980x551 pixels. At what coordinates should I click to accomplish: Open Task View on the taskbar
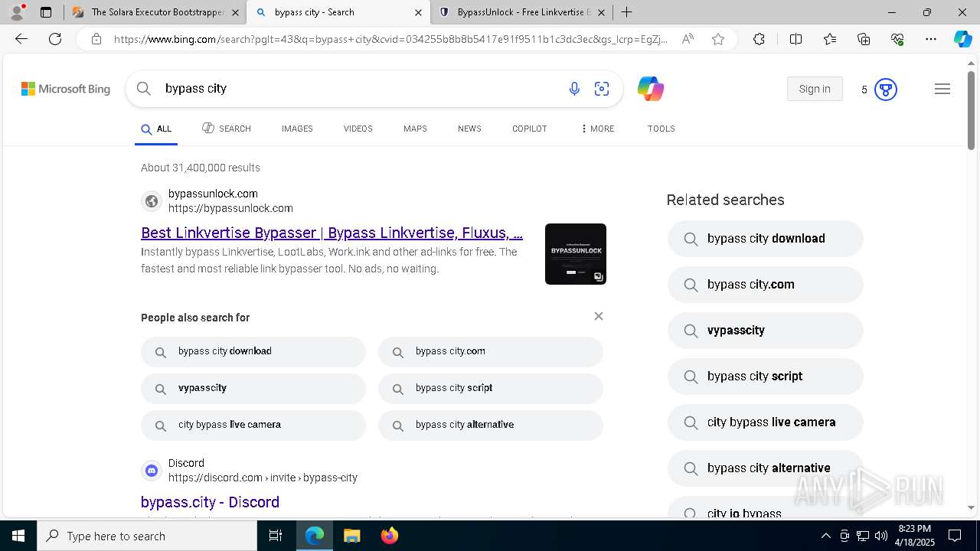(276, 536)
